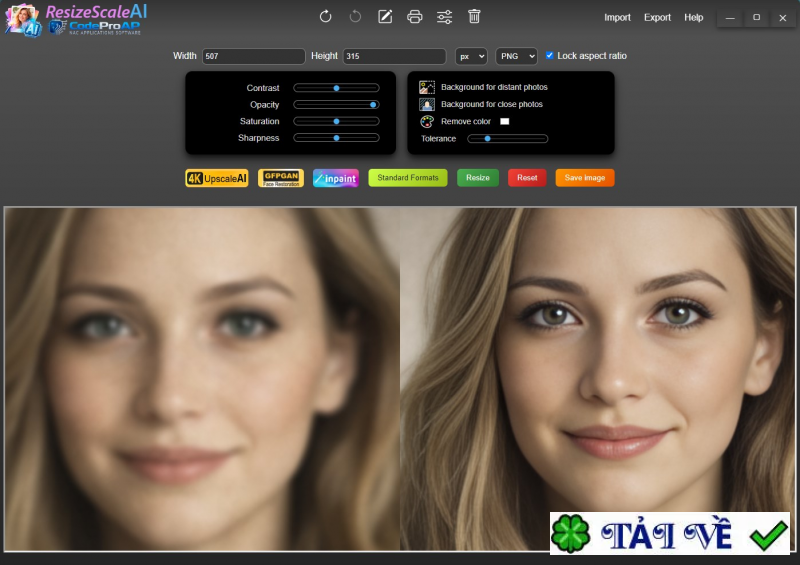Viewport: 800px width, 565px height.
Task: Click the Background for distant photos label
Action: pyautogui.click(x=494, y=87)
